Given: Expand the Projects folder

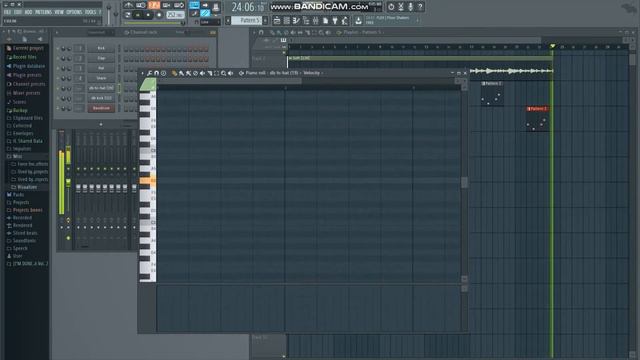Looking at the screenshot, I should pyautogui.click(x=20, y=202).
